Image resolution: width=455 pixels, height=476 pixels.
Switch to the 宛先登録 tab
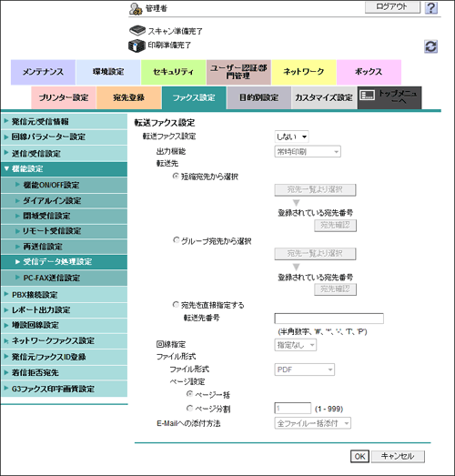point(128,97)
